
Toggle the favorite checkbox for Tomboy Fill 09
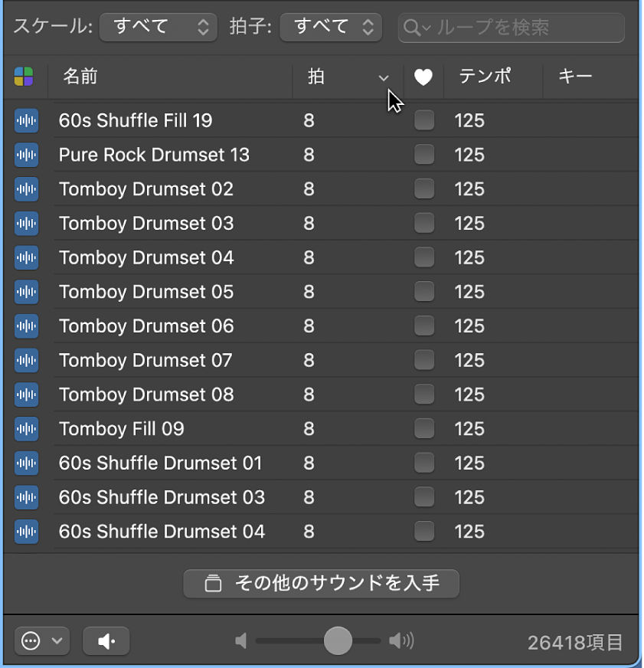click(423, 429)
